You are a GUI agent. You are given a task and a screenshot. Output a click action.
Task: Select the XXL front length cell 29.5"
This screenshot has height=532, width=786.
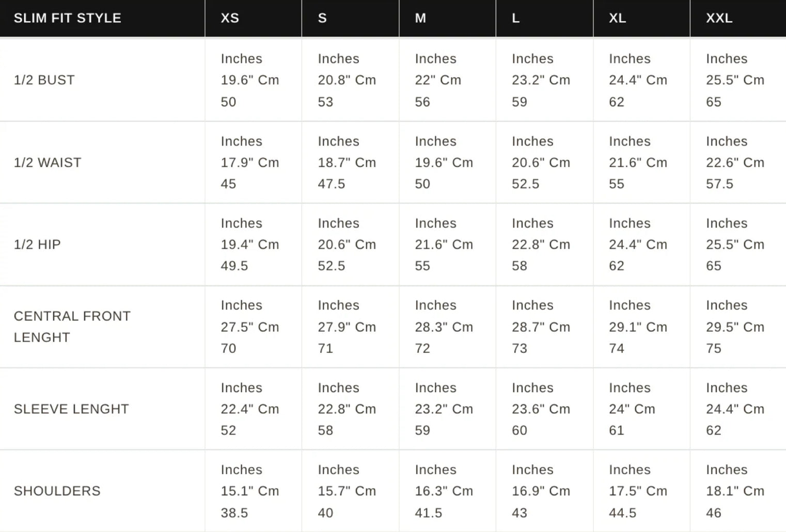[x=735, y=327]
